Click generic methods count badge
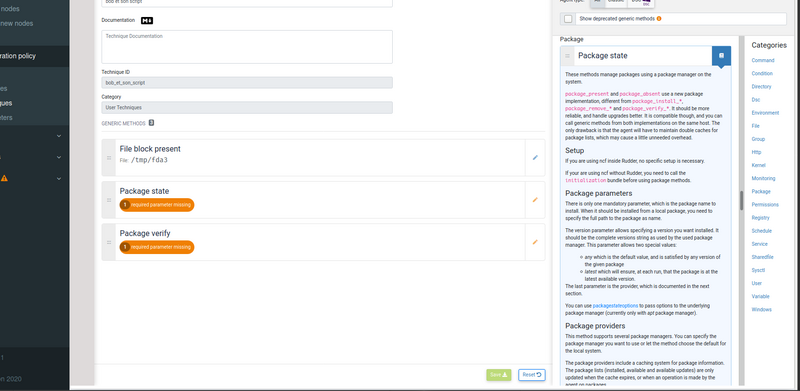The image size is (800, 391). [x=151, y=123]
